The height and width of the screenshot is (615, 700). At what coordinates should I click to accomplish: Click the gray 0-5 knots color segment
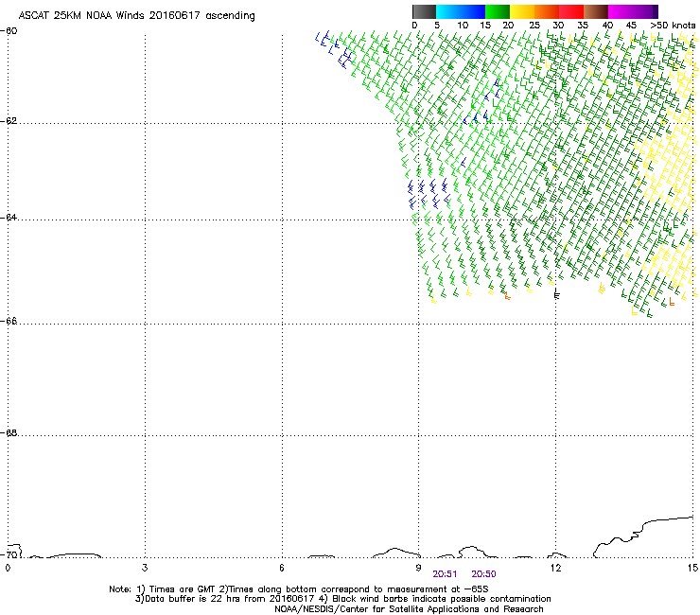click(424, 11)
